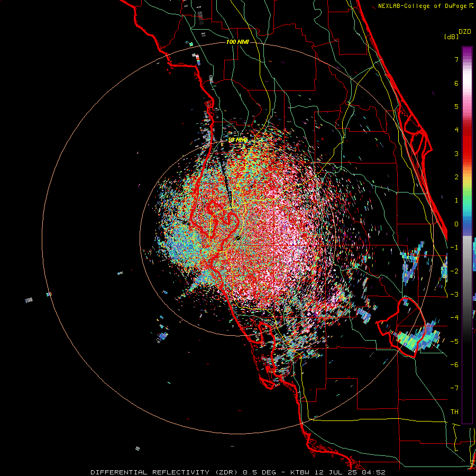Image resolution: width=476 pixels, height=476 pixels.
Task: Click the [dB] unit label
Action: (x=451, y=36)
